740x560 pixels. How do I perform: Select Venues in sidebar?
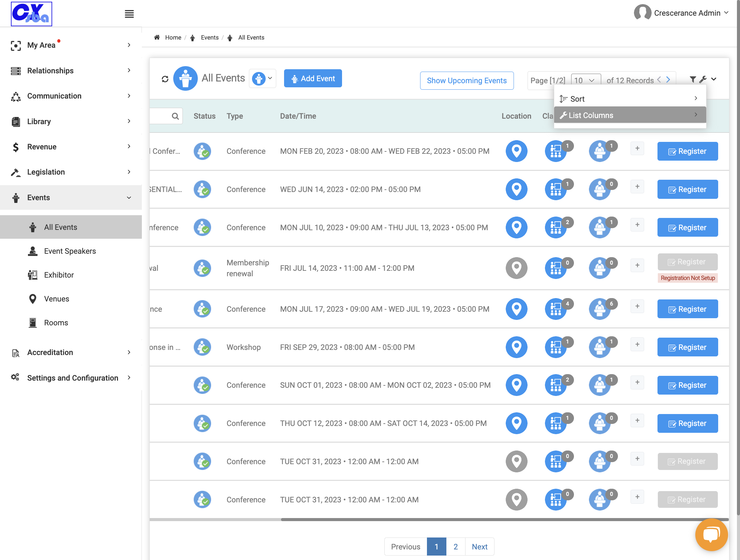coord(56,299)
